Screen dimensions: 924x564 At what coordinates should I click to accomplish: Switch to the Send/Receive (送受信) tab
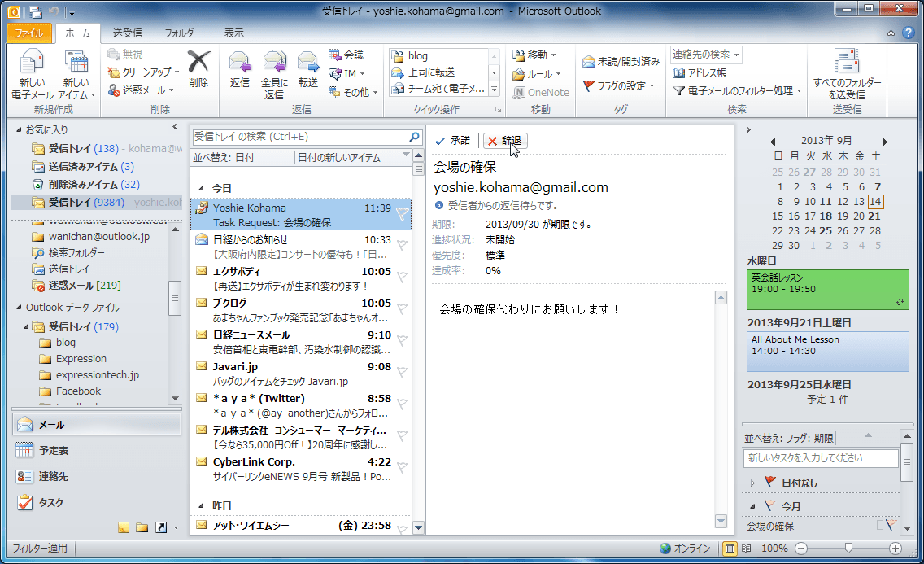(x=127, y=33)
